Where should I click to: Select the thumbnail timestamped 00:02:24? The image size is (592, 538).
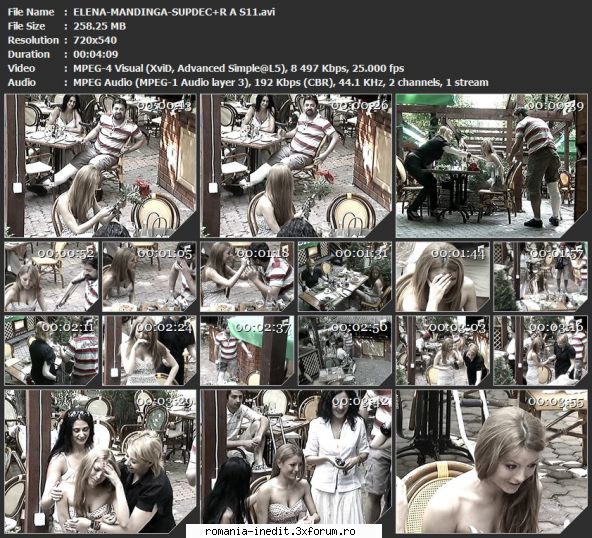(x=150, y=350)
